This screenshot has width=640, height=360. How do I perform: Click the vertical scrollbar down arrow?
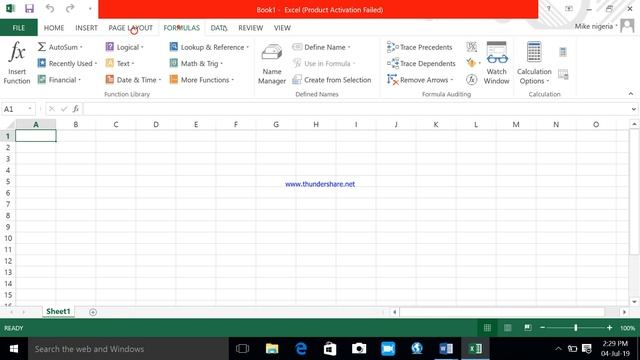pos(634,302)
